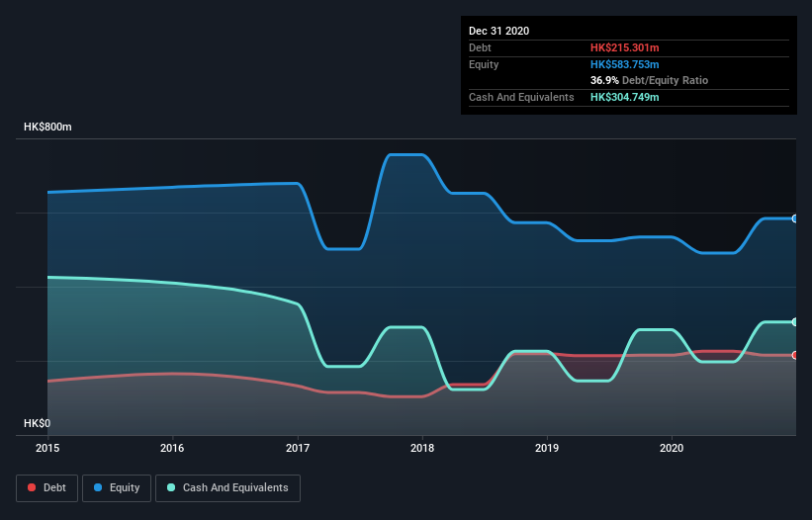
Task: Click the 36.9% Debt/Equity Ratio text
Action: click(650, 80)
